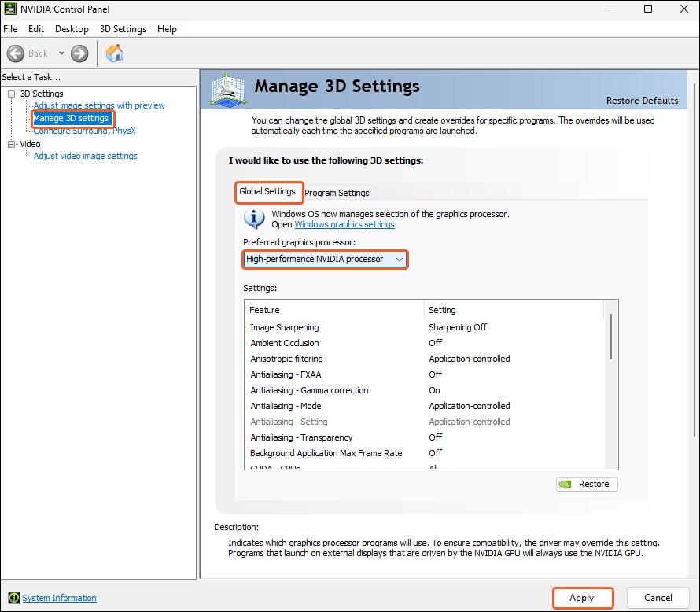The image size is (700, 612).
Task: Click the System Information icon
Action: 14,598
